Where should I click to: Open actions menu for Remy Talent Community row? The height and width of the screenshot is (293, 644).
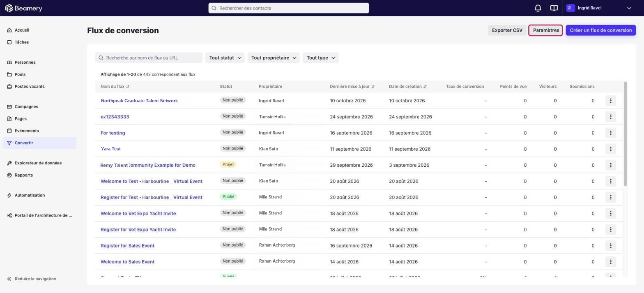611,165
